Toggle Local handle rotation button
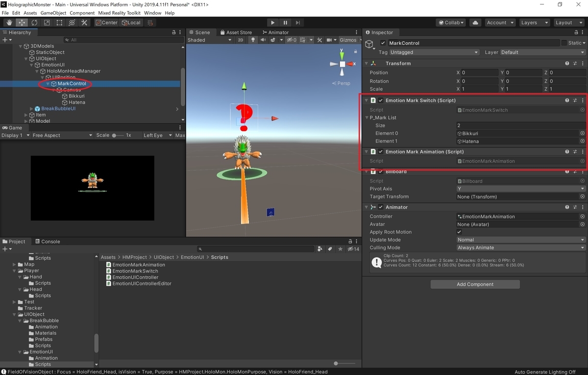 130,23
